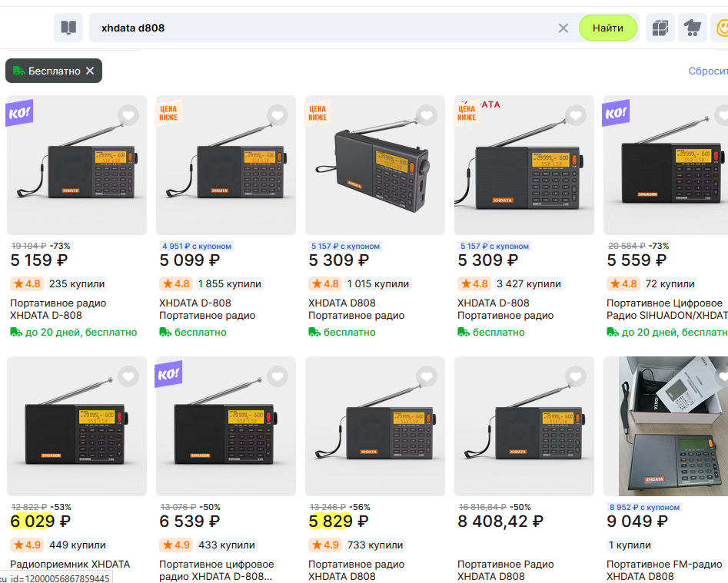Screen dimensions: 728x583
Task: Click the KO! badge on 6 539 ₽ item
Action: point(168,374)
